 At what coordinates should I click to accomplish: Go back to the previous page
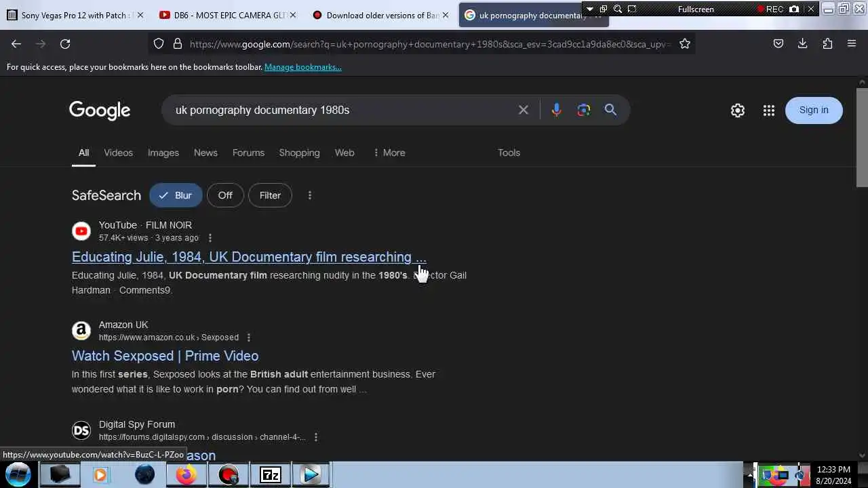coord(16,43)
